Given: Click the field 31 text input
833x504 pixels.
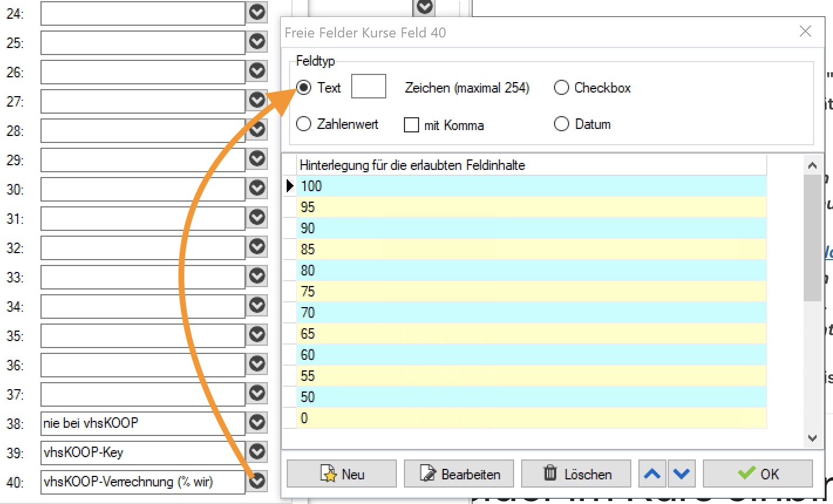Looking at the screenshot, I should click(x=143, y=218).
